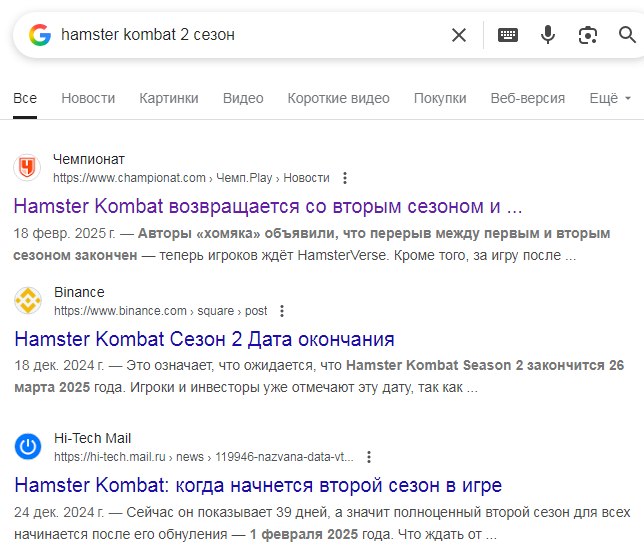Switch to the Новости tab

88,99
